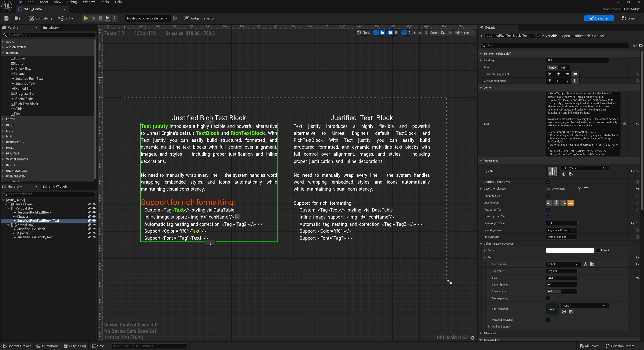Open Widget Reflector
This screenshot has height=350, width=644.
pyautogui.click(x=200, y=18)
